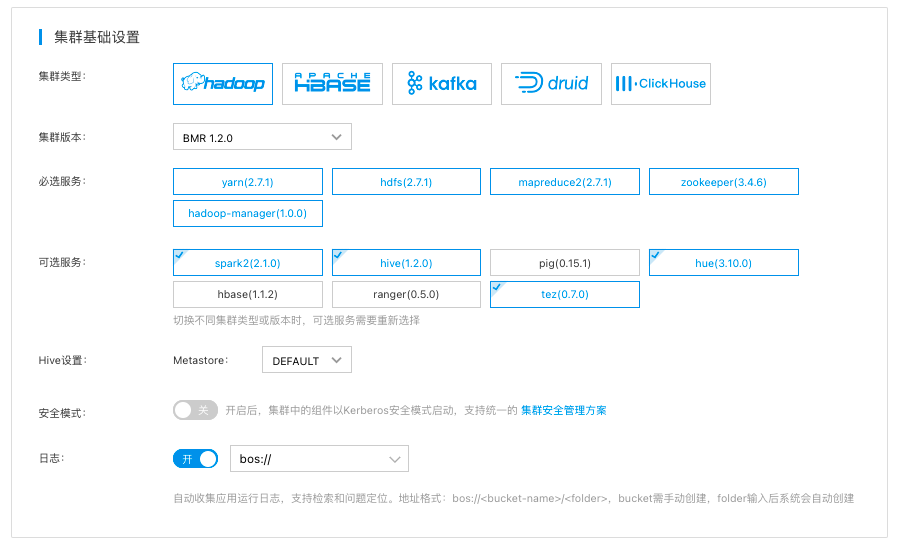
Task: Enable the ranger(0.5.0) optional service
Action: 406,294
